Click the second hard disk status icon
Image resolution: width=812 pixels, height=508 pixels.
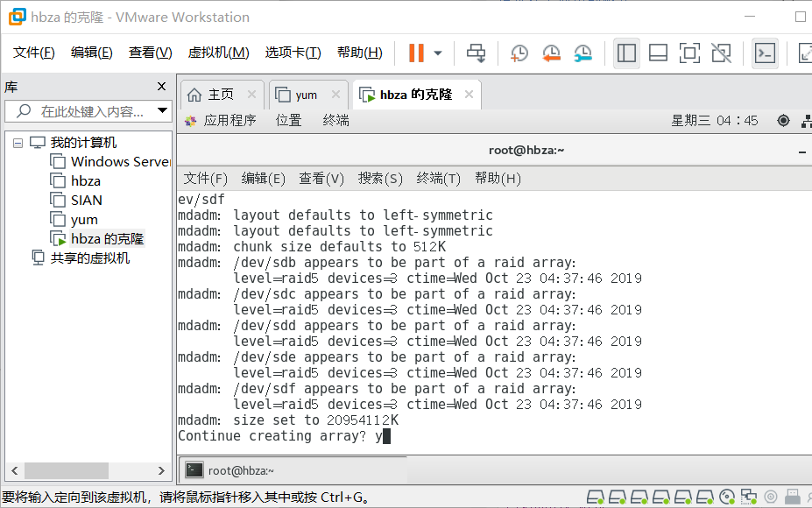click(x=618, y=497)
